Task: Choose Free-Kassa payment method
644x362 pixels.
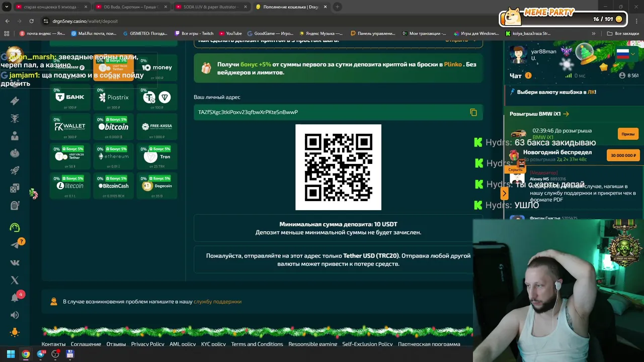Action: 157,127
